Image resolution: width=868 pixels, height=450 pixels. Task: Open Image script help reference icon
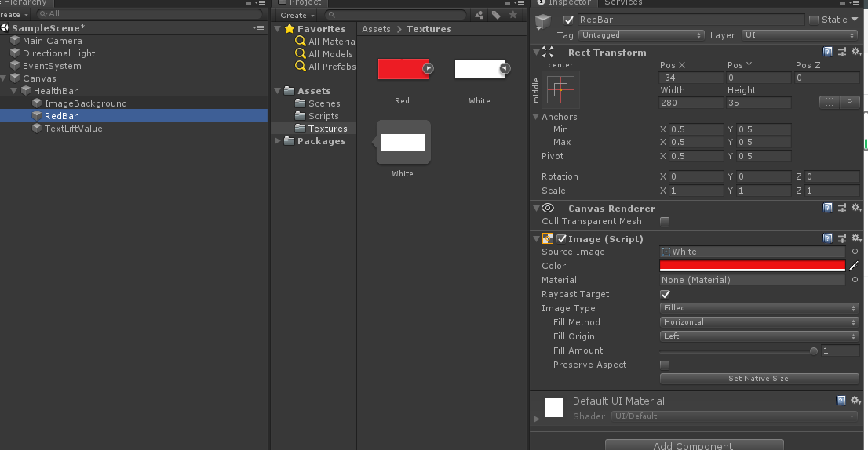pyautogui.click(x=828, y=238)
